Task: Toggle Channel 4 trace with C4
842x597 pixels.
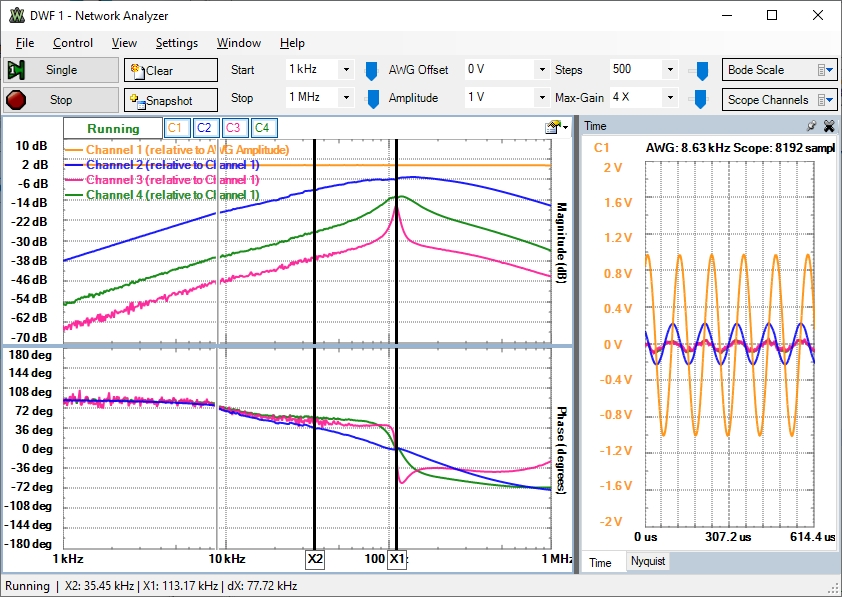Action: (x=262, y=128)
